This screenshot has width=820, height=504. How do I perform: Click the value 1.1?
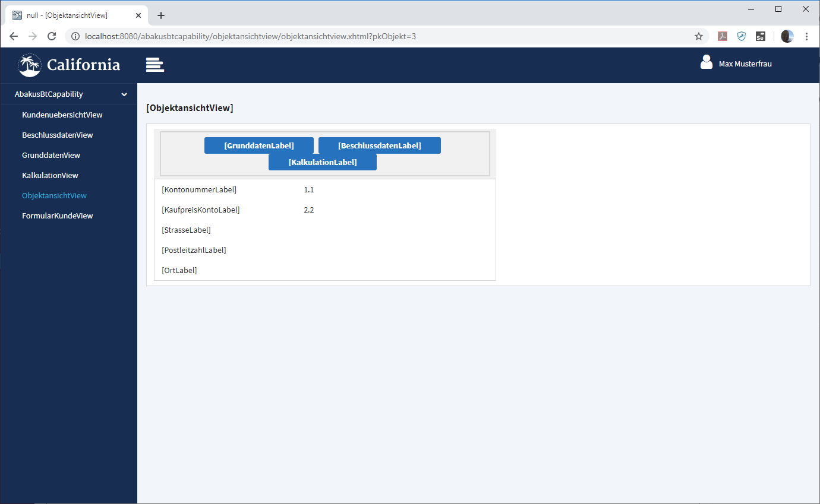(308, 189)
